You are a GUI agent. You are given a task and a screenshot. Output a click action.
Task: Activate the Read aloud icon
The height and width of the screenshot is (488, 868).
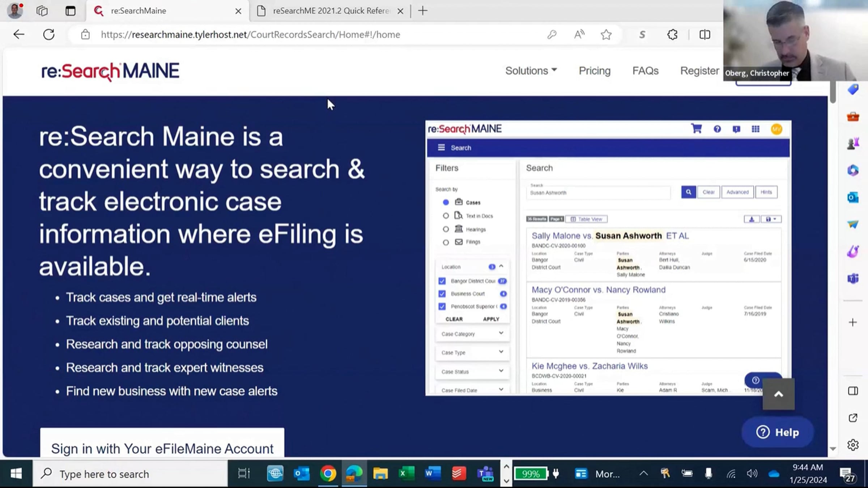[579, 34]
